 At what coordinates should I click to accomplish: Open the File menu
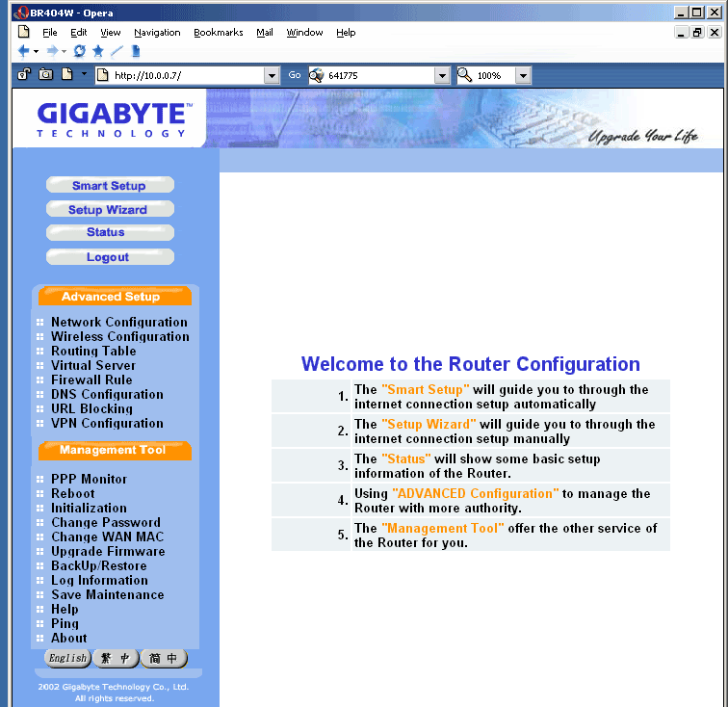(x=50, y=33)
